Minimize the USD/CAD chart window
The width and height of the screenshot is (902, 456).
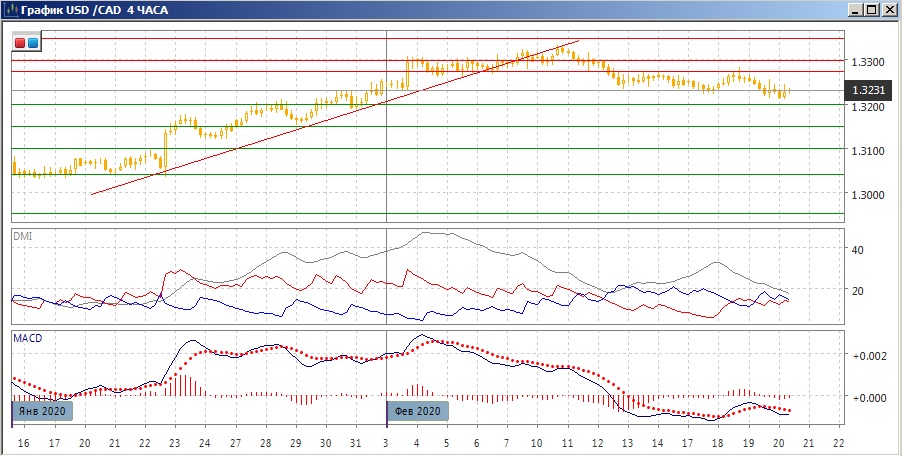(x=857, y=10)
